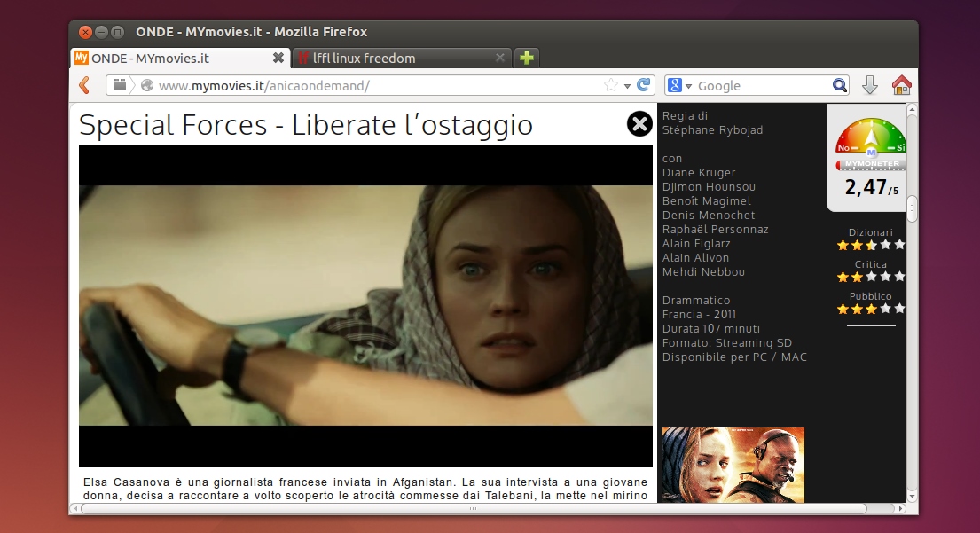Screen dimensions: 980x533
Task: Click cast name Djimon Hounsou
Action: (x=709, y=187)
